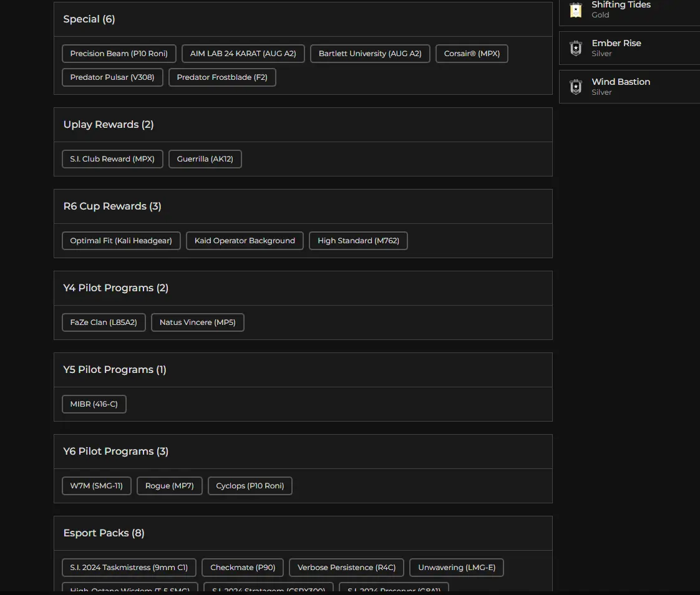This screenshot has width=700, height=595.
Task: Click the Ember Rise silver charm icon
Action: 576,48
